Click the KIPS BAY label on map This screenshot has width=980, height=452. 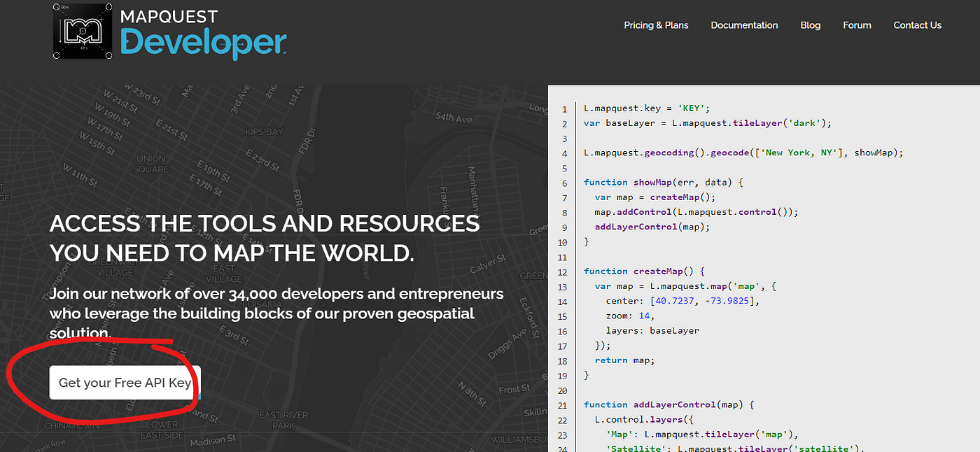click(265, 132)
